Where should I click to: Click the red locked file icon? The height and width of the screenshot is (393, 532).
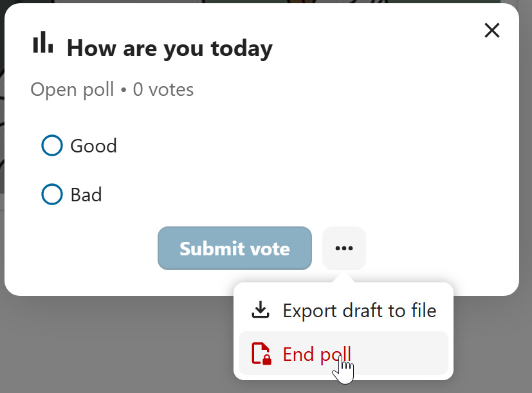[261, 354]
